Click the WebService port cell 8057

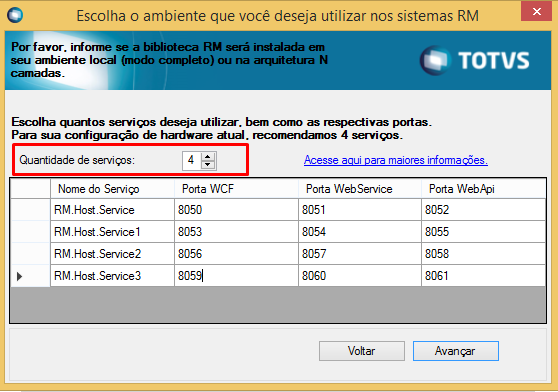[359, 254]
